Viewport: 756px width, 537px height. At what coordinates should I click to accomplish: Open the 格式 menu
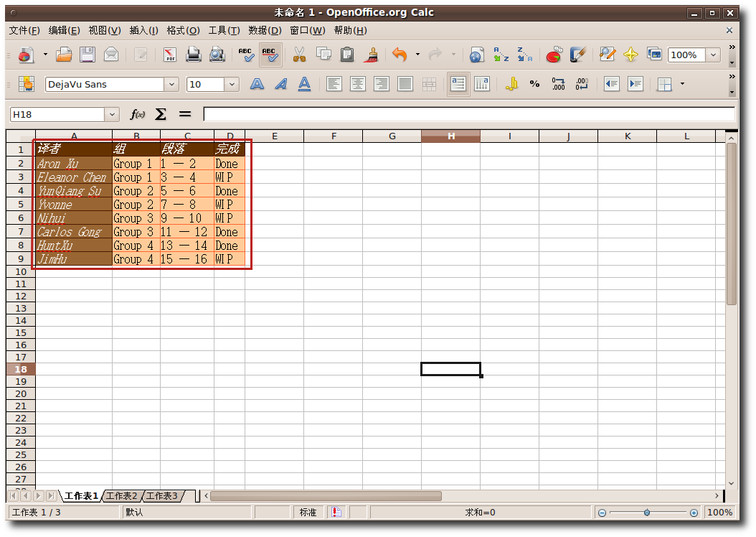(x=183, y=30)
